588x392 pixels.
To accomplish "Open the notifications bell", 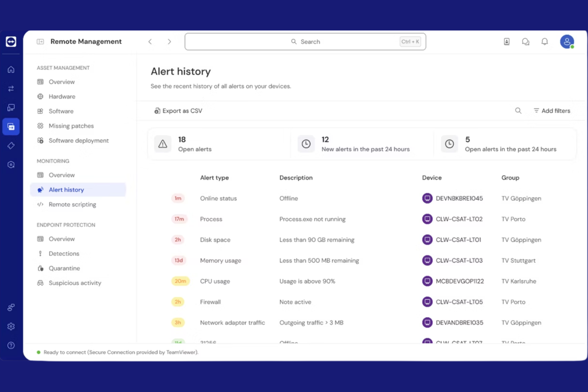I will click(x=545, y=42).
